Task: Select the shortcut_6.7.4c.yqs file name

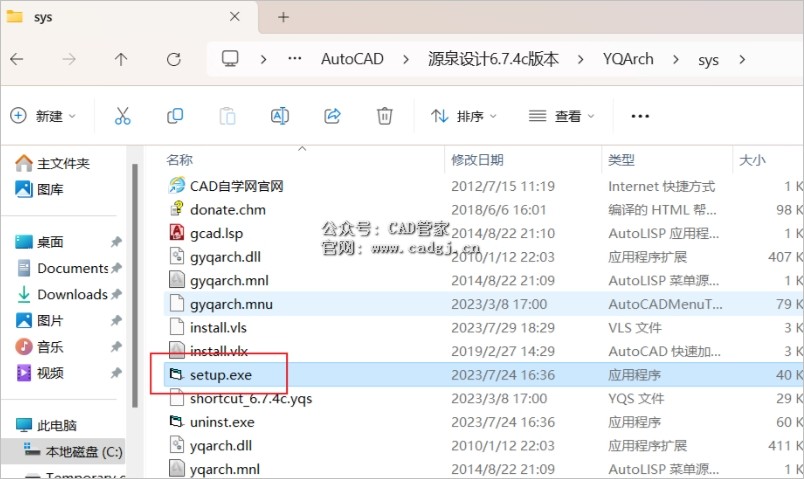Action: pyautogui.click(x=251, y=398)
